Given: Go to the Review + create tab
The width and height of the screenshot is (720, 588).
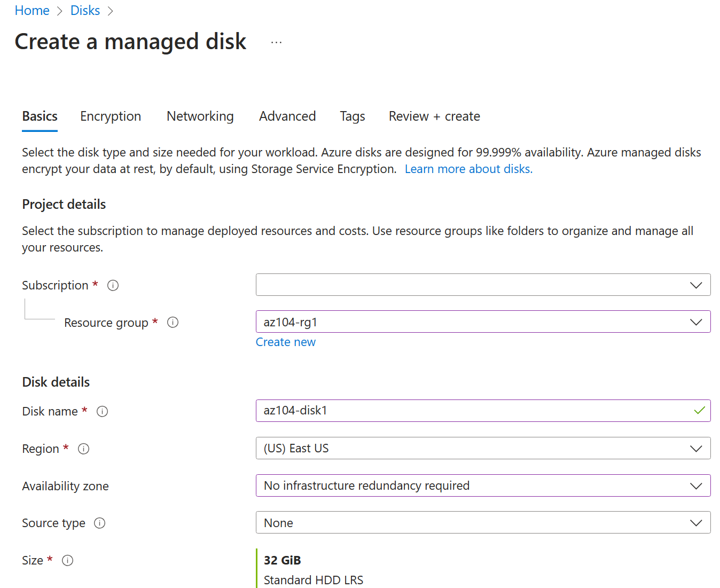Looking at the screenshot, I should 434,116.
